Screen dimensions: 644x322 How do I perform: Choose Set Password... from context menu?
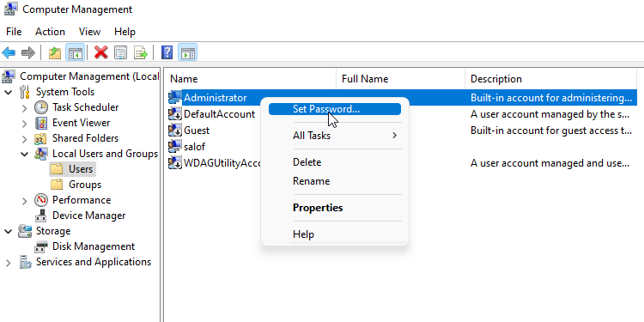pyautogui.click(x=335, y=109)
